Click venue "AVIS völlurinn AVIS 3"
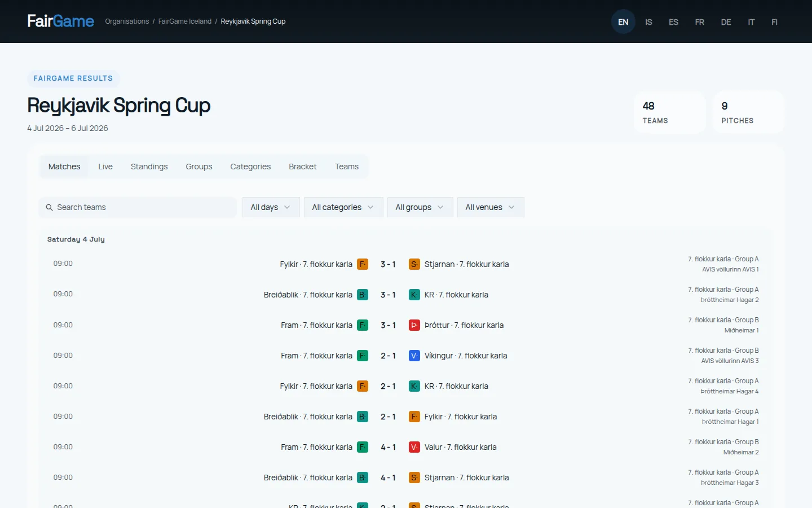Viewport: 812px width, 508px height. (x=730, y=361)
